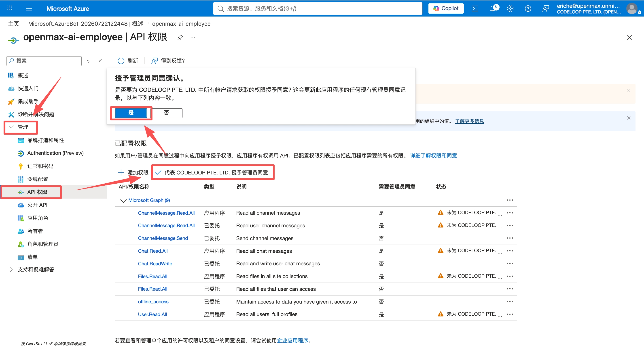This screenshot has height=348, width=644.
Task: Open portal settings gear
Action: [510, 8]
